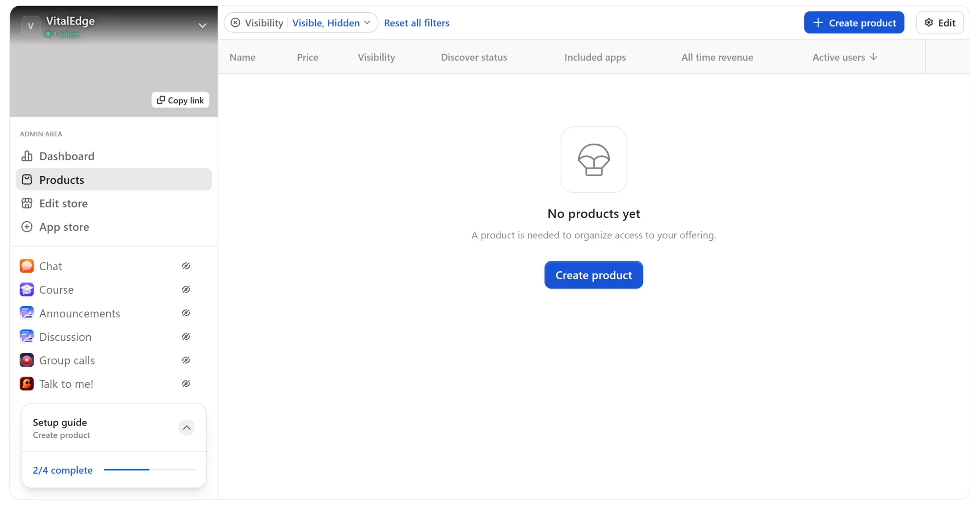
Task: Click the Talk to me! app icon
Action: (x=26, y=384)
